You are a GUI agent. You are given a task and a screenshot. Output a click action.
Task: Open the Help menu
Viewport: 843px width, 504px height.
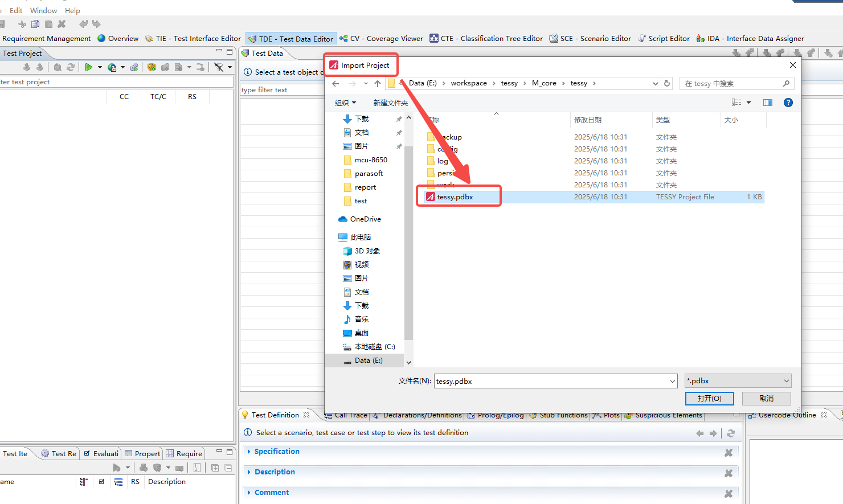[x=72, y=10]
